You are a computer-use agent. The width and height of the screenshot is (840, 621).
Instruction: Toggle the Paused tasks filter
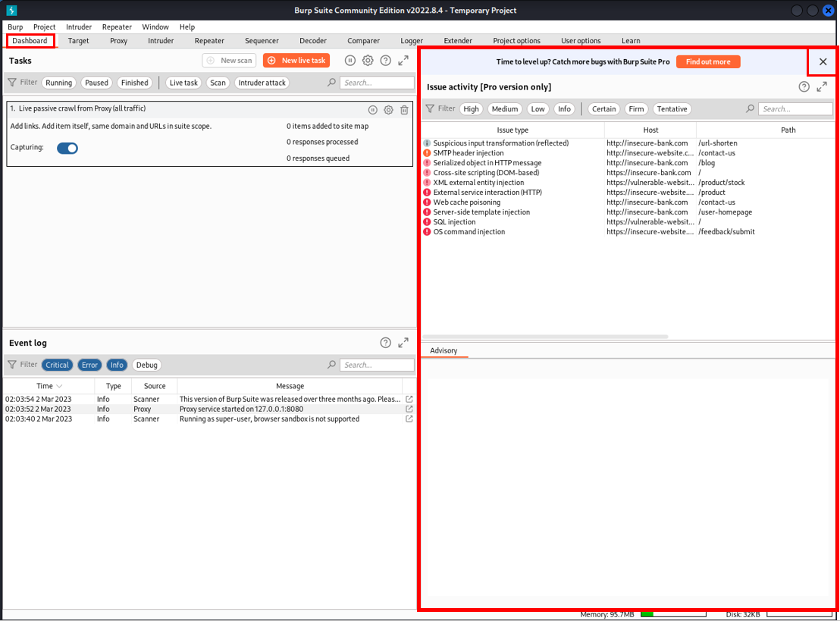click(96, 83)
